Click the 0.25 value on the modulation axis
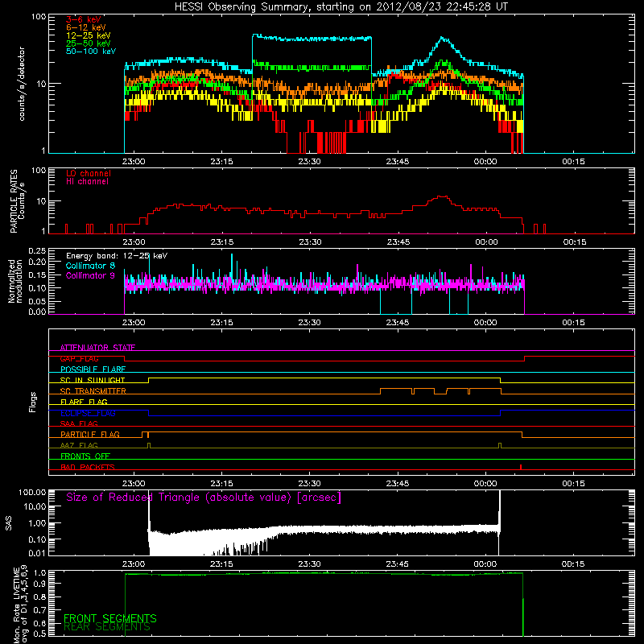Screen dimensions: 644x644 click(x=37, y=251)
